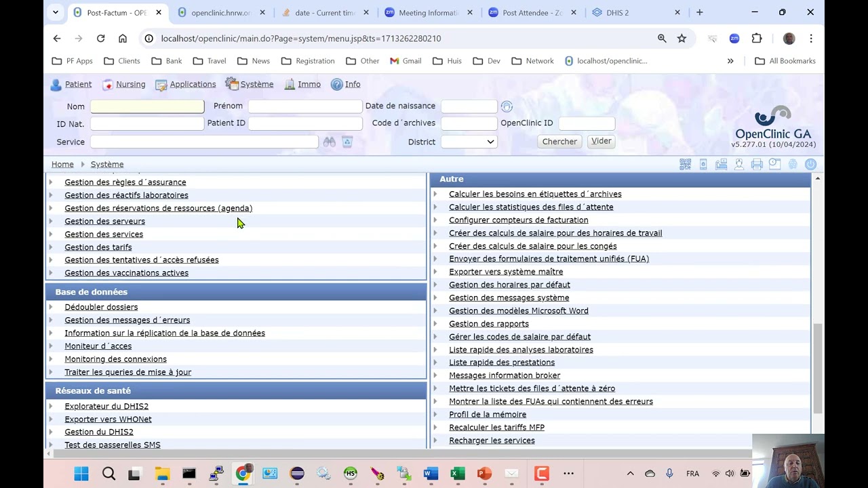
Task: Open Gestion des services link
Action: pyautogui.click(x=104, y=235)
